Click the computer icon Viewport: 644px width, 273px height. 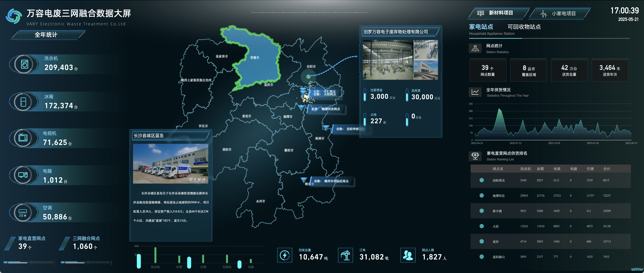[23, 175]
